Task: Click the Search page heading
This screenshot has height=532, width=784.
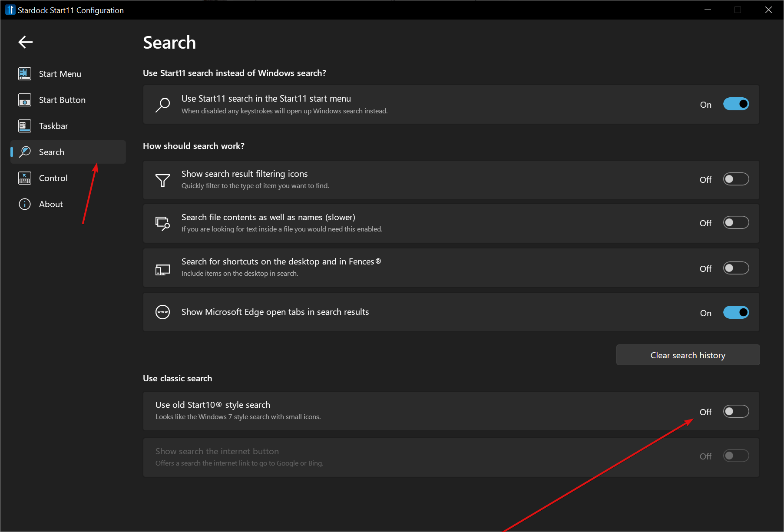Action: 169,43
